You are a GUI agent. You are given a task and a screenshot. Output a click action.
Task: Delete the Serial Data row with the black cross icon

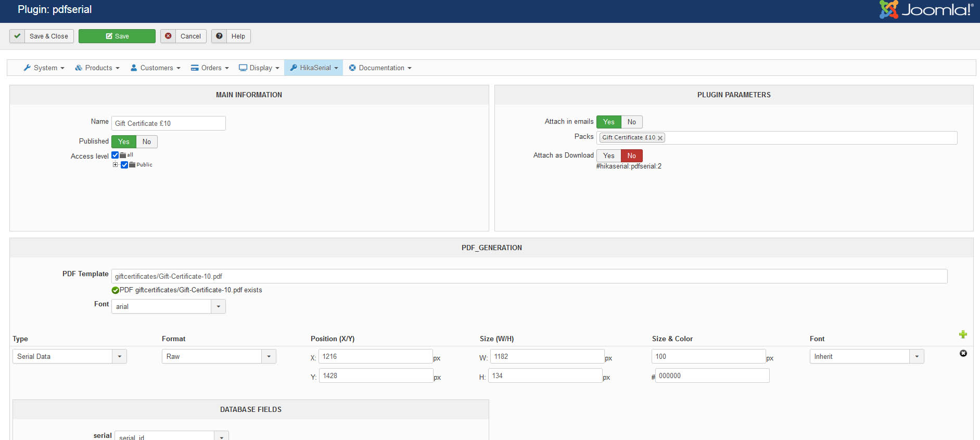point(963,353)
